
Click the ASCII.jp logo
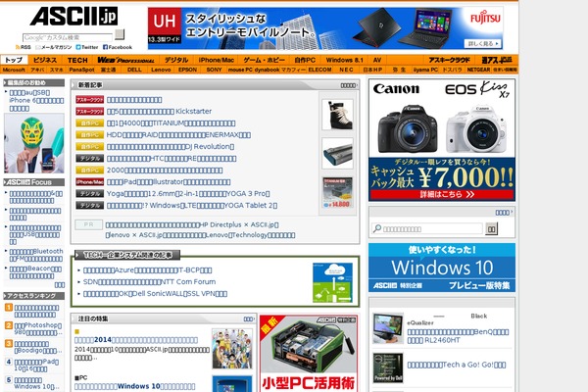click(73, 17)
